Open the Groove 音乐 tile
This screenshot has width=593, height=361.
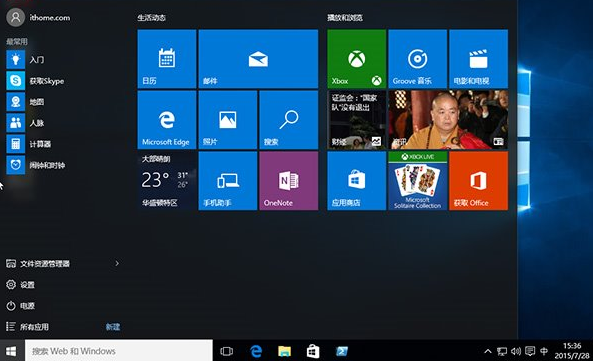pyautogui.click(x=418, y=59)
